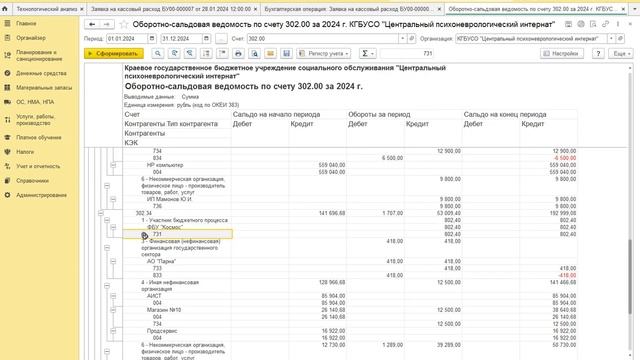This screenshot has height=360, width=640.
Task: Collapse the 302.34 account group
Action: 101,213
